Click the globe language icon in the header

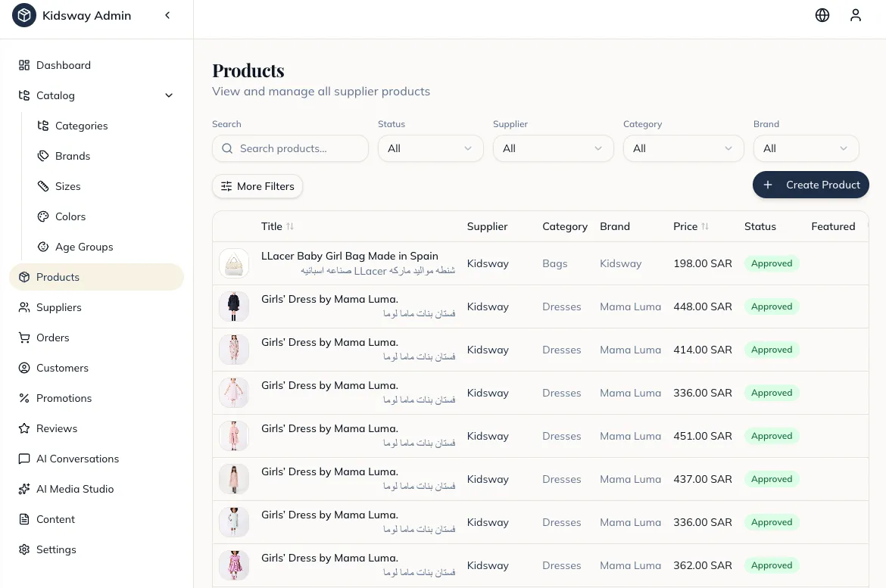(x=822, y=15)
